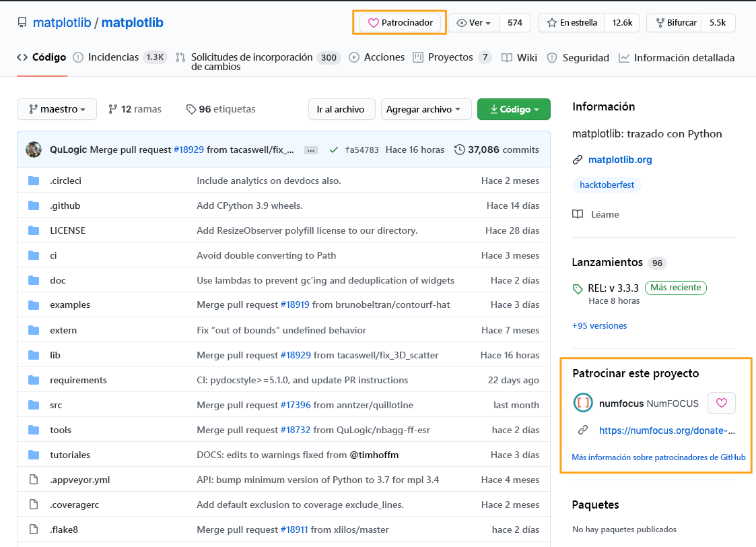The image size is (756, 547).
Task: Switch to the Incidencias tab
Action: point(120,57)
